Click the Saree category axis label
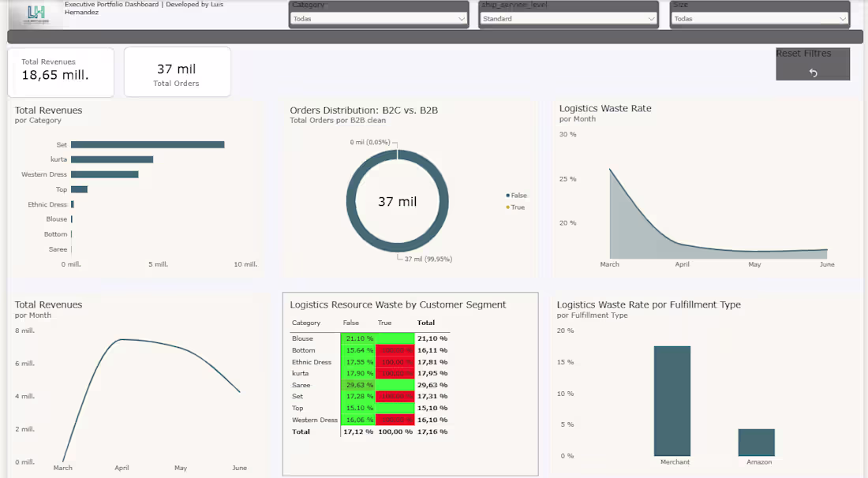Viewport: 868px width, 478px height. tap(58, 249)
